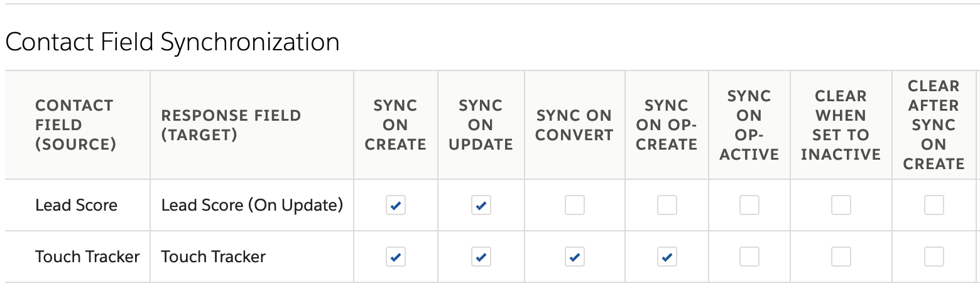980x288 pixels.
Task: Select the Touch Tracker source field cell
Action: pos(78,257)
